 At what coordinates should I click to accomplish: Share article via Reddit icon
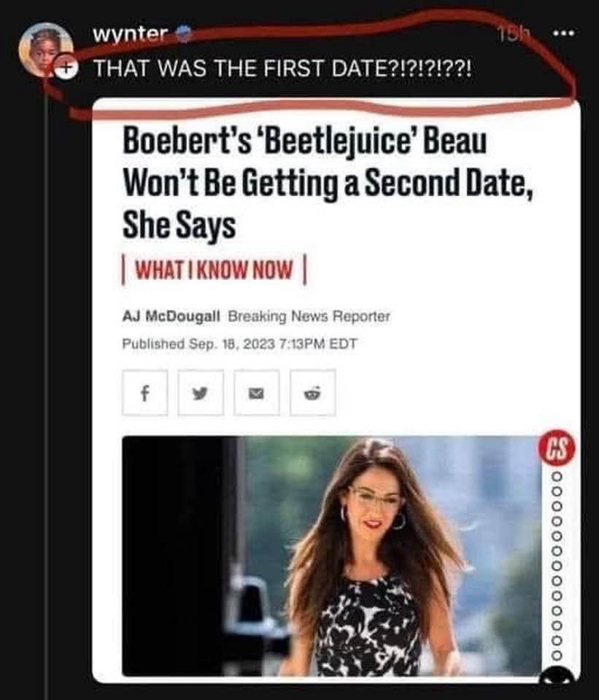pos(312,393)
